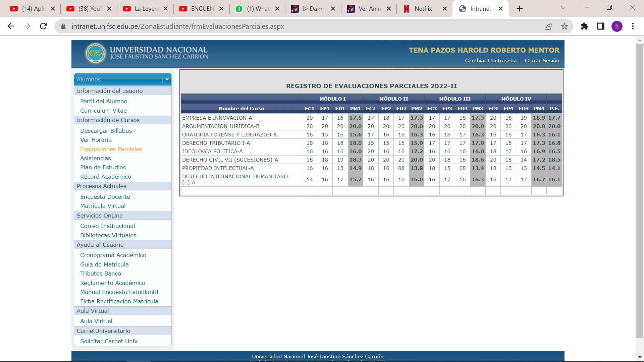
Task: Switch to the Netflix tab
Action: [423, 9]
